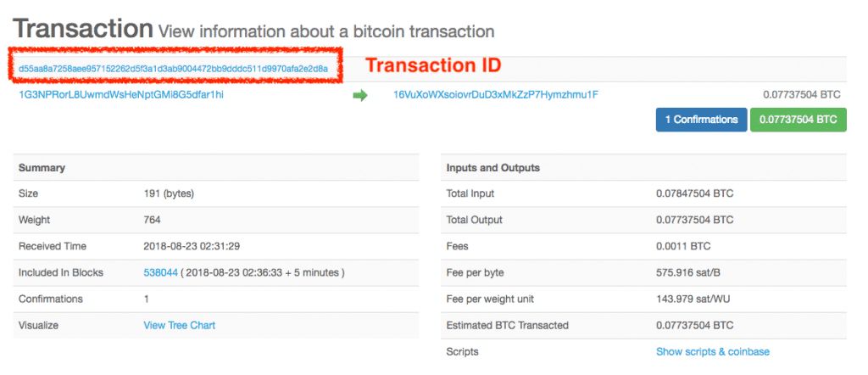Click the Fee per byte value 575.916 sat/B
Screen dimensions: 868x375
692,272
